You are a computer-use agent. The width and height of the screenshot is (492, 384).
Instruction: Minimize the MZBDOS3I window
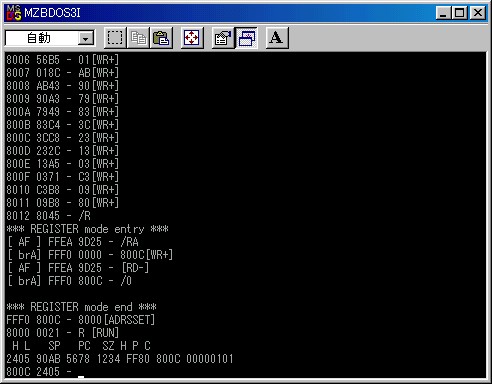pos(443,13)
